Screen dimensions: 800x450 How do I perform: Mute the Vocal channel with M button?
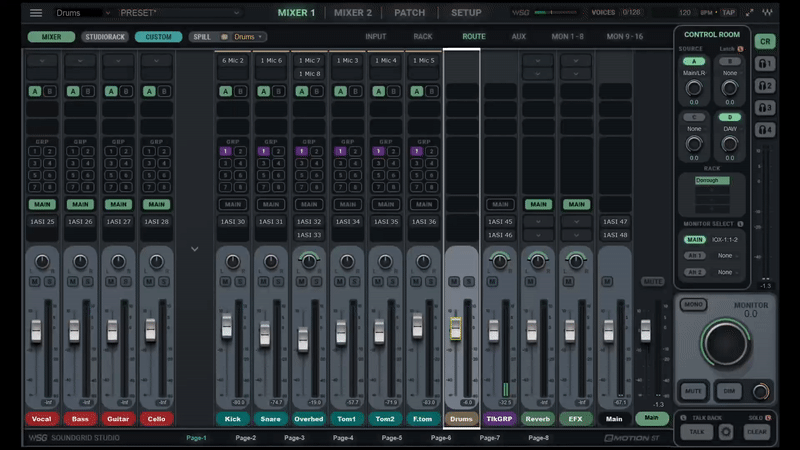(35, 282)
